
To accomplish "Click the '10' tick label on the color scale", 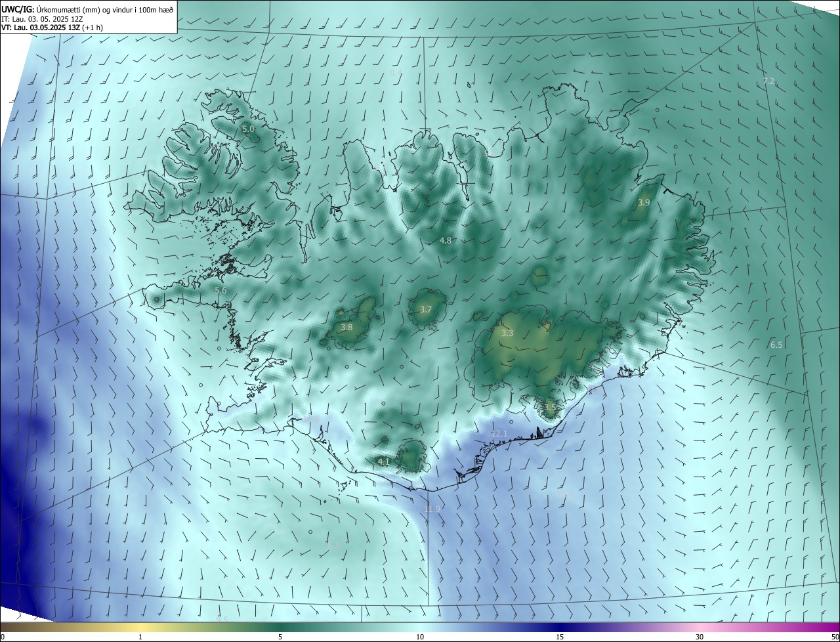I will click(x=420, y=637).
